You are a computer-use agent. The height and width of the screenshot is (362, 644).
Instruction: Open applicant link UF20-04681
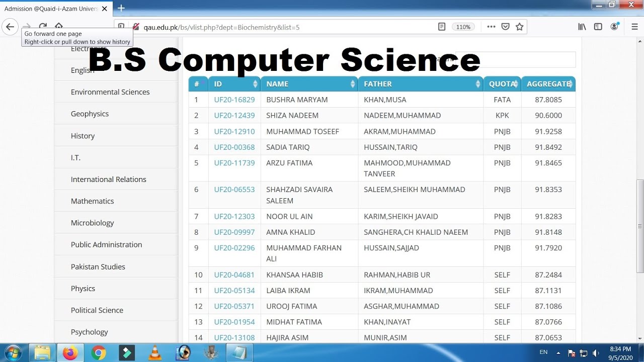coord(234,275)
